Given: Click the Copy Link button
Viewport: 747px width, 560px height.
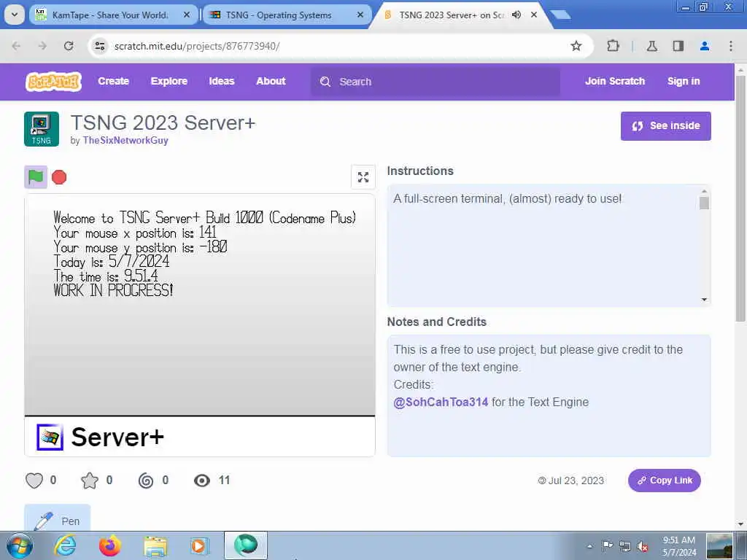Looking at the screenshot, I should coord(664,481).
